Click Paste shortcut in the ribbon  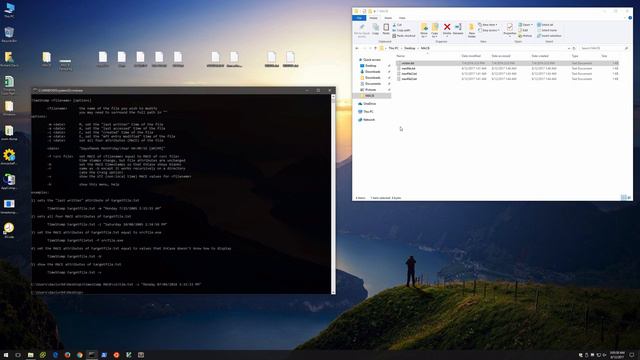[404, 36]
